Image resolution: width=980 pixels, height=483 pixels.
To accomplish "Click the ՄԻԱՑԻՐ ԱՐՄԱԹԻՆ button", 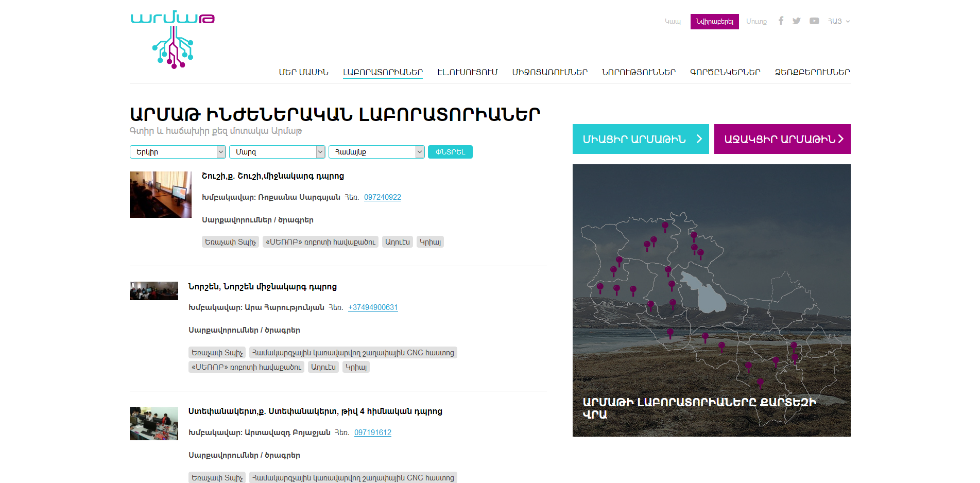I will coord(641,139).
